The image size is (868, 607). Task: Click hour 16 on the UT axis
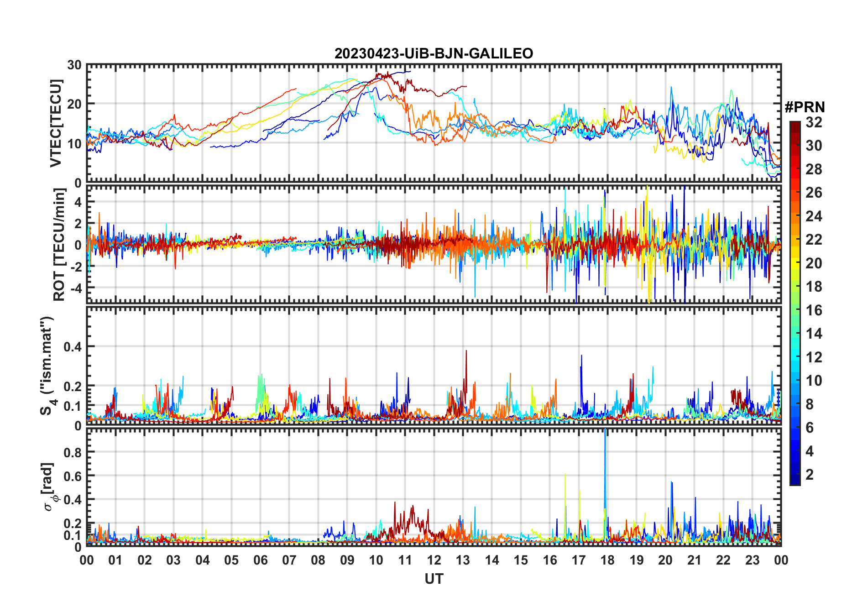[549, 560]
